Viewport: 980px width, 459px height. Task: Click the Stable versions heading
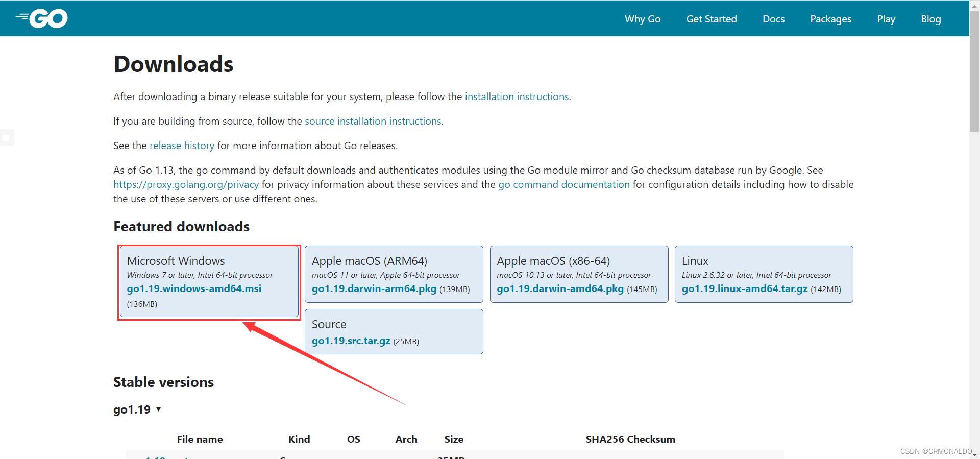(163, 382)
